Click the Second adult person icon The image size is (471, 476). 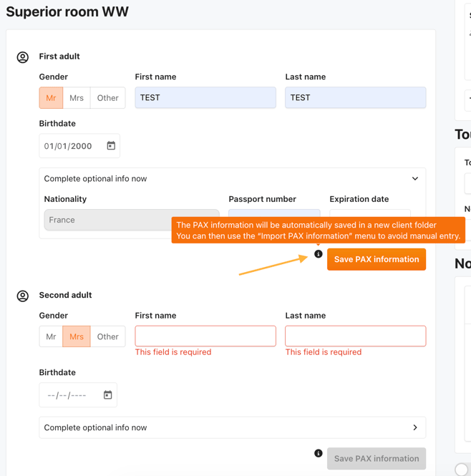[x=23, y=296]
